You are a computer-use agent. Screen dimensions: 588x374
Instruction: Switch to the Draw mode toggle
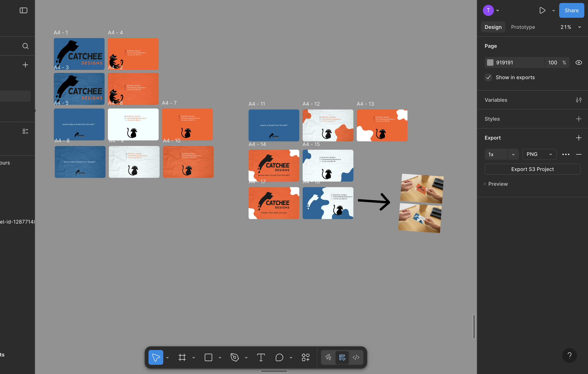coord(328,357)
